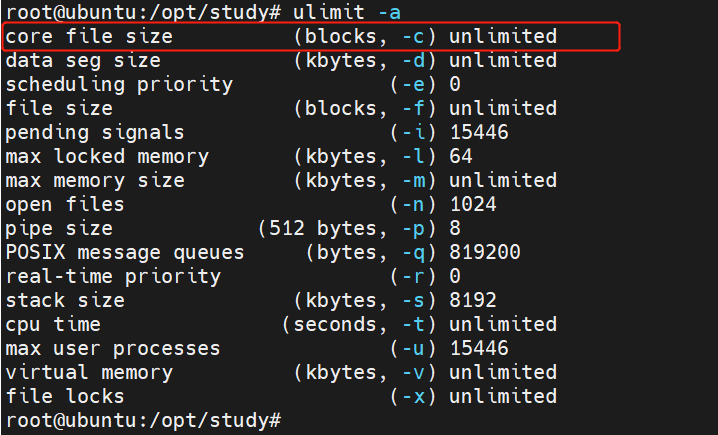This screenshot has width=718, height=435.
Task: Click the '-i' flag option
Action: coord(413,132)
